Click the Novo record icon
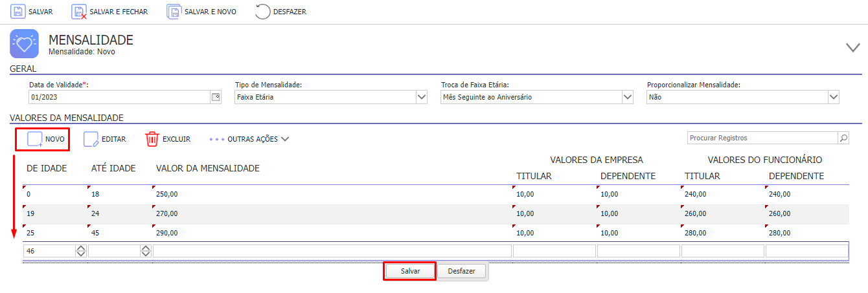 [x=35, y=139]
